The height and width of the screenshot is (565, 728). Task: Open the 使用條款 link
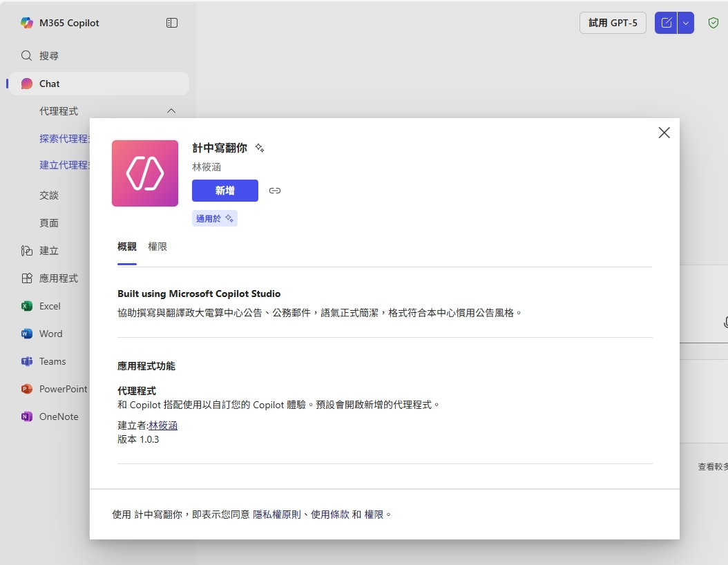329,515
